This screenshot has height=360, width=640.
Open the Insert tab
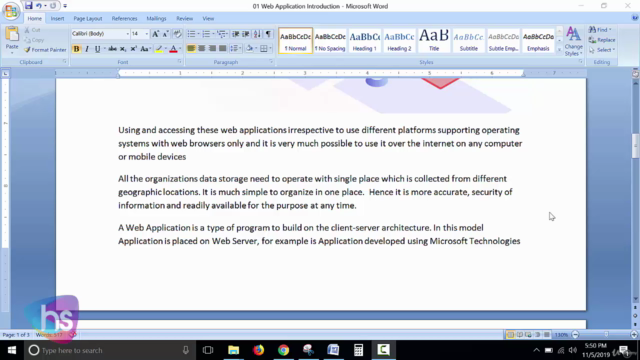click(x=57, y=18)
